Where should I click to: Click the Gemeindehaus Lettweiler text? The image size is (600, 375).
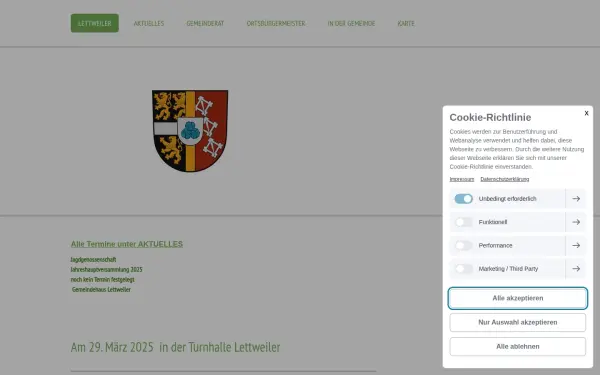pos(101,289)
